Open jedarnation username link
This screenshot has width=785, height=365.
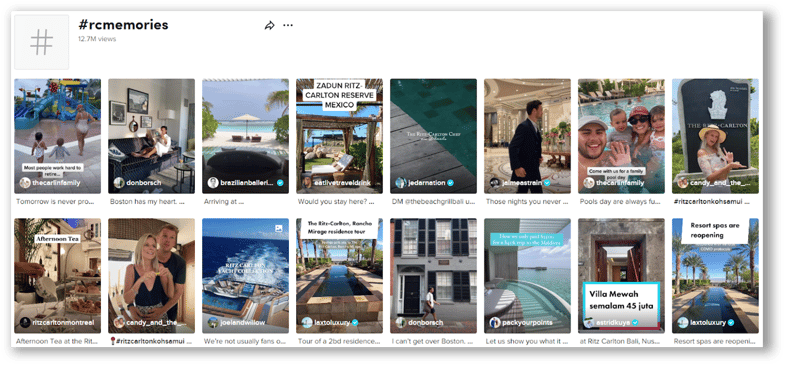426,183
